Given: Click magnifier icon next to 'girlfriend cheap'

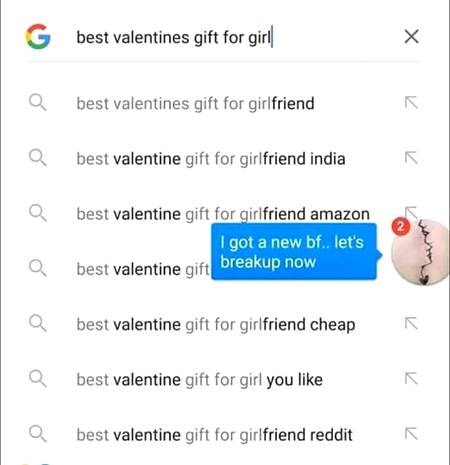Looking at the screenshot, I should click(37, 324).
